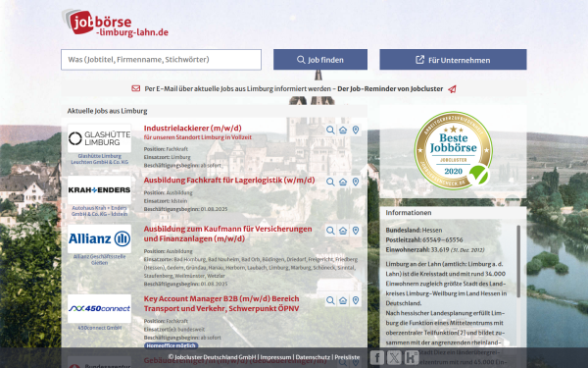Click the Informationen panel scrollbar
The image size is (588, 368).
tap(518, 261)
